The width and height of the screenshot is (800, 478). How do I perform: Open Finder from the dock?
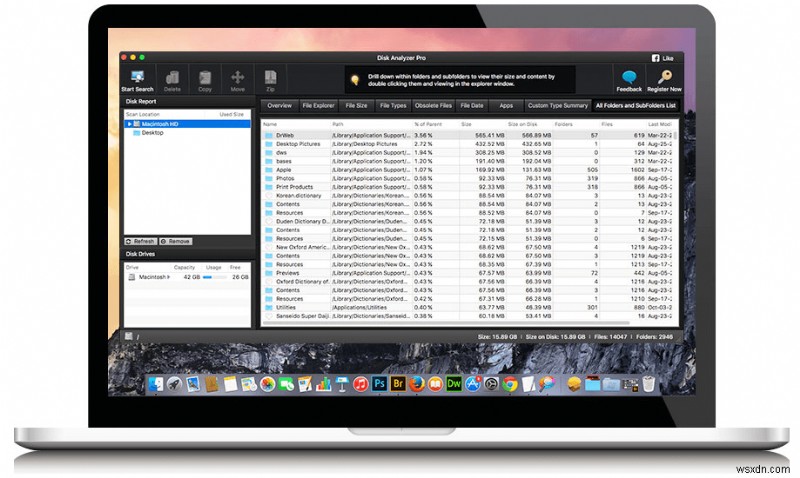[x=155, y=384]
